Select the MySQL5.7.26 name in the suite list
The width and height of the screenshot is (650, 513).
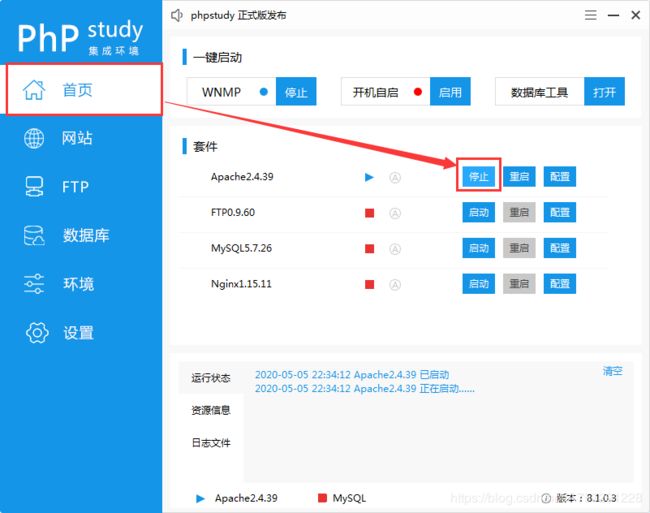click(x=242, y=248)
